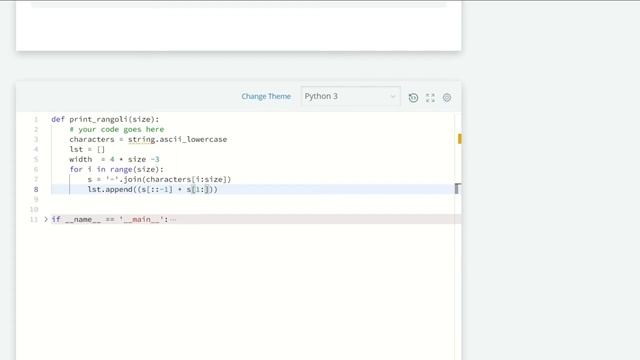Click the for i in range(size) line
The image size is (640, 360).
coord(116,169)
